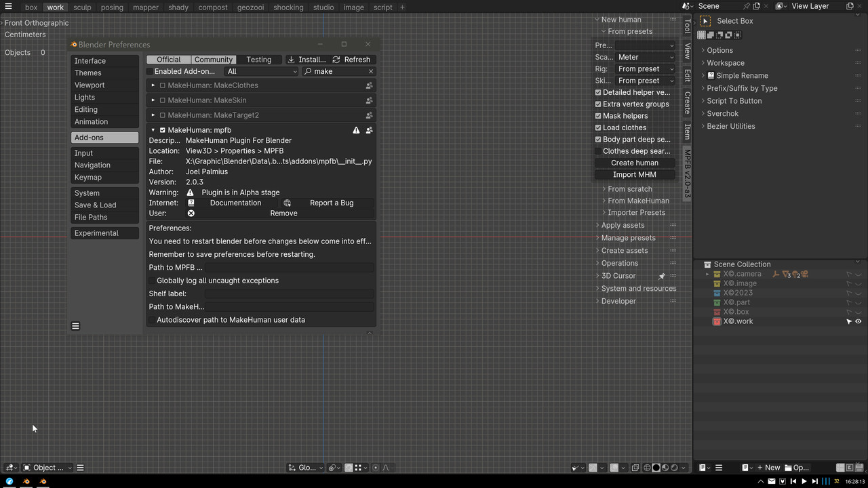The width and height of the screenshot is (868, 488).
Task: Expand the X©.camera collection in outliner
Action: 707,274
